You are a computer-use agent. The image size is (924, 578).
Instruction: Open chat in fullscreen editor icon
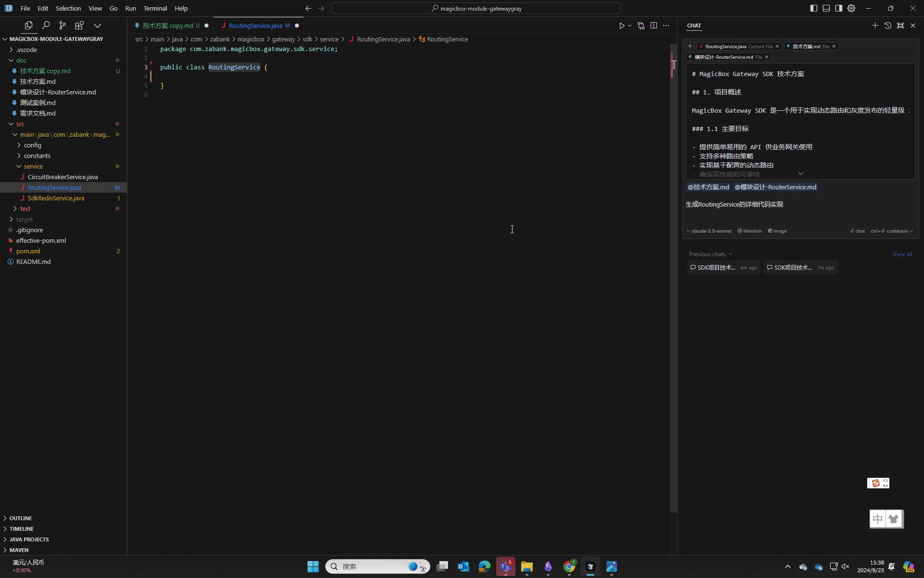tap(900, 26)
